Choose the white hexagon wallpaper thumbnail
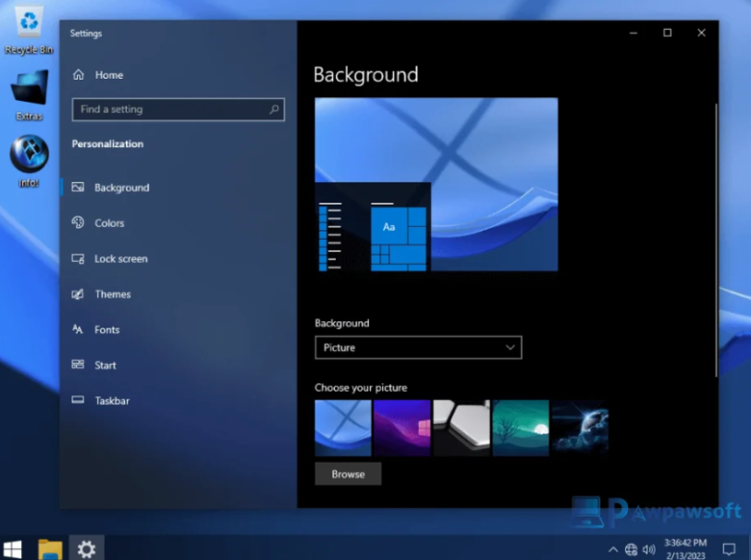 pos(462,428)
